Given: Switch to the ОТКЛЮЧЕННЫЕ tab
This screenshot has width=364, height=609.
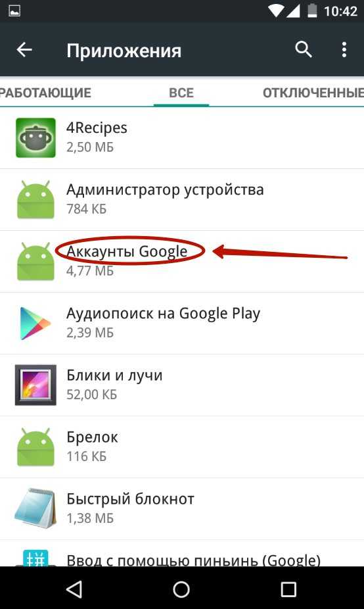Looking at the screenshot, I should coord(313,93).
